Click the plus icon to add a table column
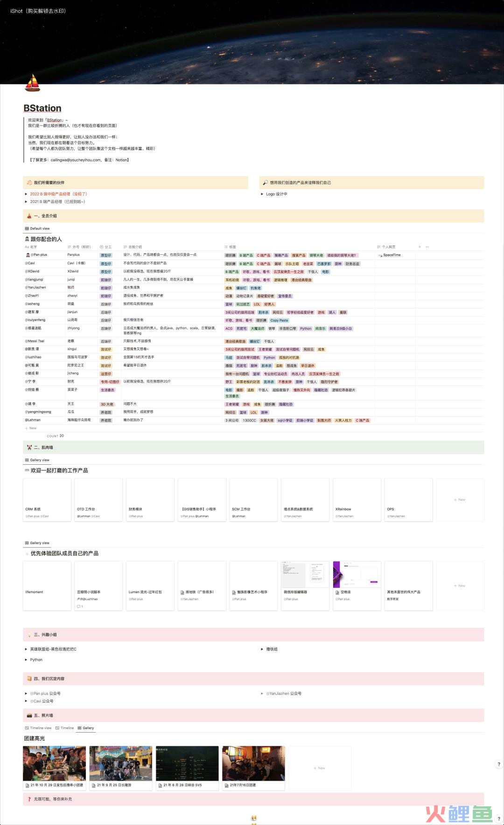 pos(420,247)
